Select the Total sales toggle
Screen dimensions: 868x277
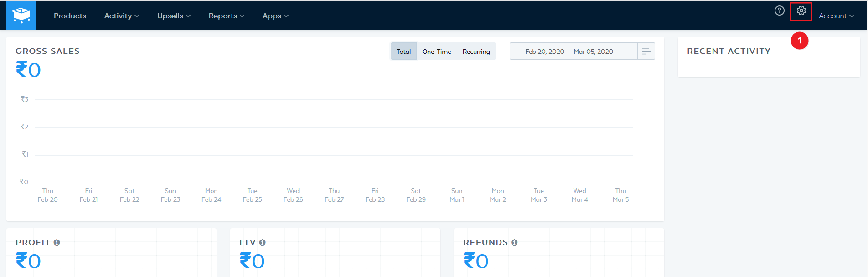click(403, 52)
